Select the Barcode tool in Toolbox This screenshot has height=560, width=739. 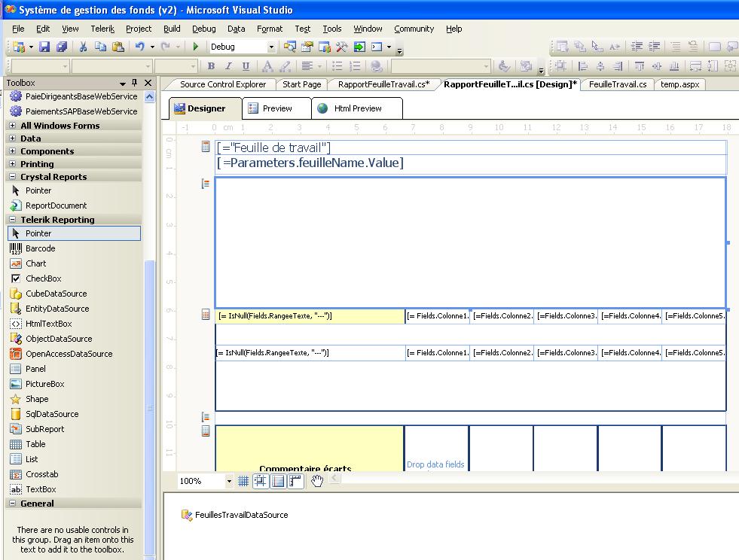(40, 248)
